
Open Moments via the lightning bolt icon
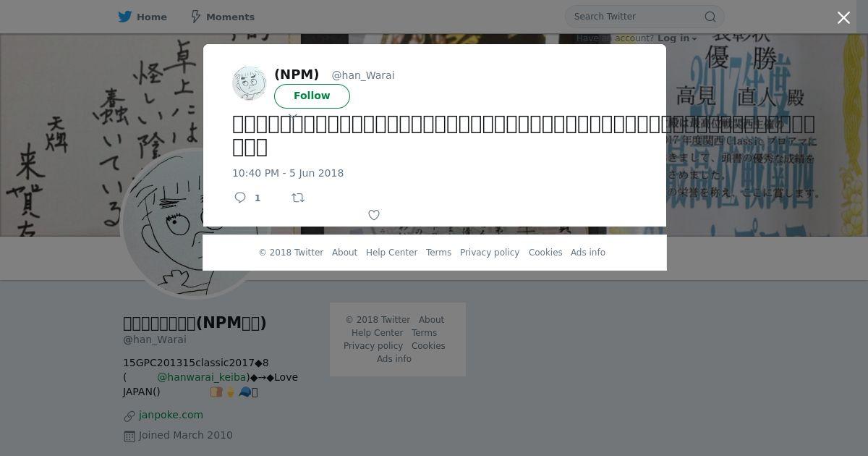coord(195,17)
